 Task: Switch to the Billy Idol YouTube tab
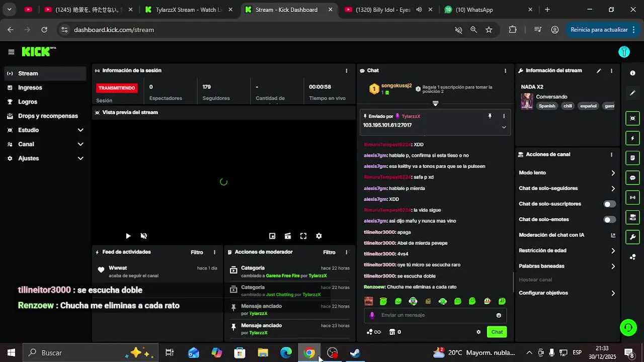(389, 10)
